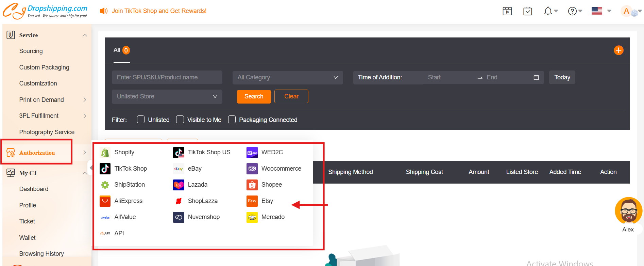Image resolution: width=644 pixels, height=266 pixels.
Task: Select the All tab
Action: (x=121, y=50)
